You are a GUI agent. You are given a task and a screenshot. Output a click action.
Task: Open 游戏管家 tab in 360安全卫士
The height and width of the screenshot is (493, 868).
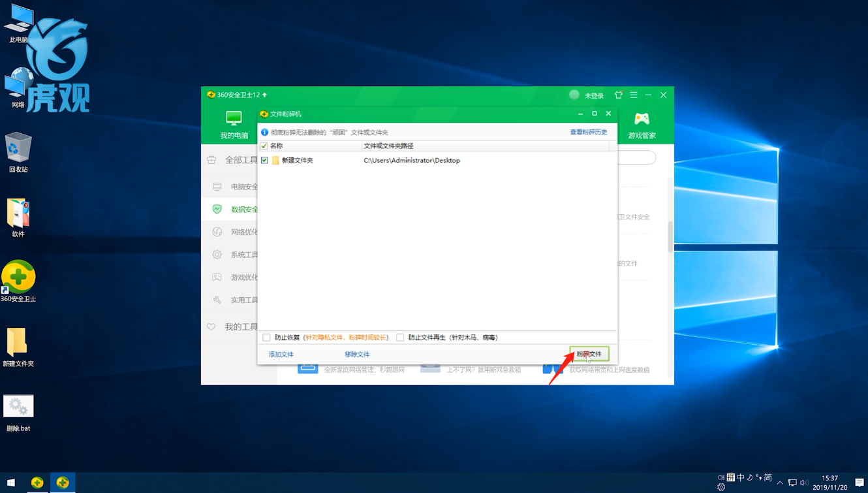[642, 125]
